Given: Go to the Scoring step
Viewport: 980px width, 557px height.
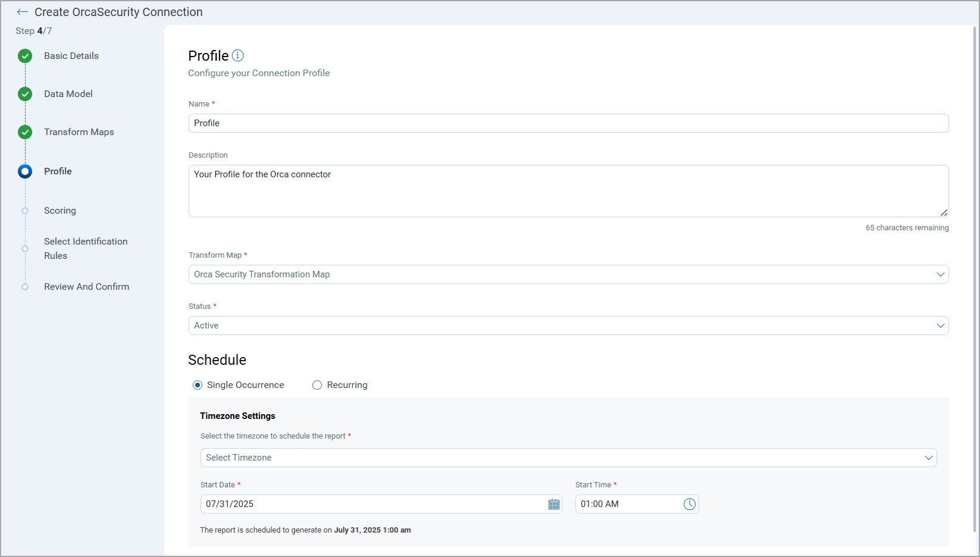Looking at the screenshot, I should (x=60, y=211).
